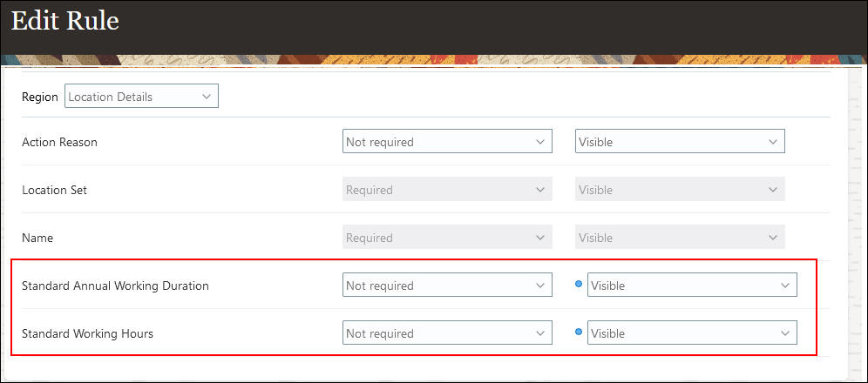Click Name row 'Visible' disabled dropdown
The width and height of the screenshot is (868, 383).
tap(680, 238)
